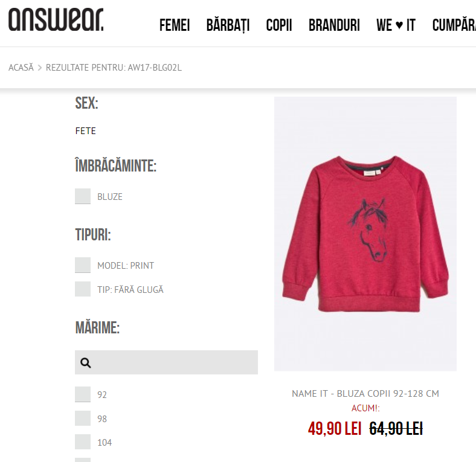Image resolution: width=476 pixels, height=462 pixels.
Task: Tick the BLUZE checkbox
Action: click(x=83, y=196)
